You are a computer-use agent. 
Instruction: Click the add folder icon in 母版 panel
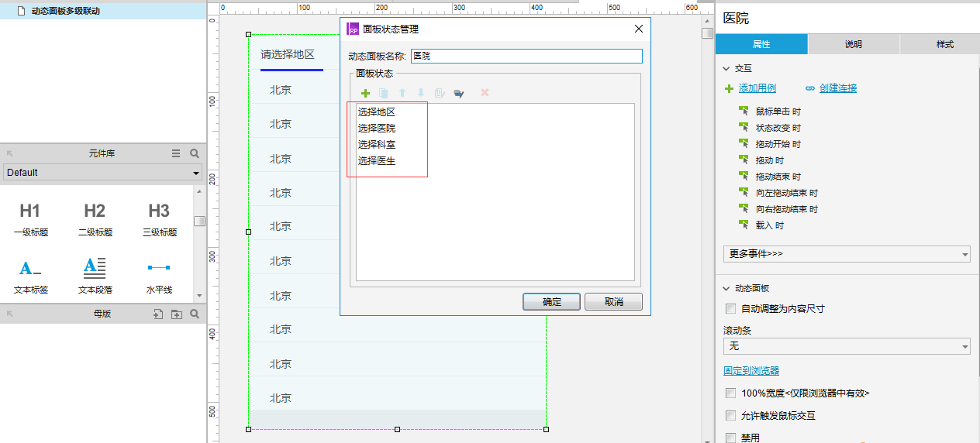coord(177,314)
